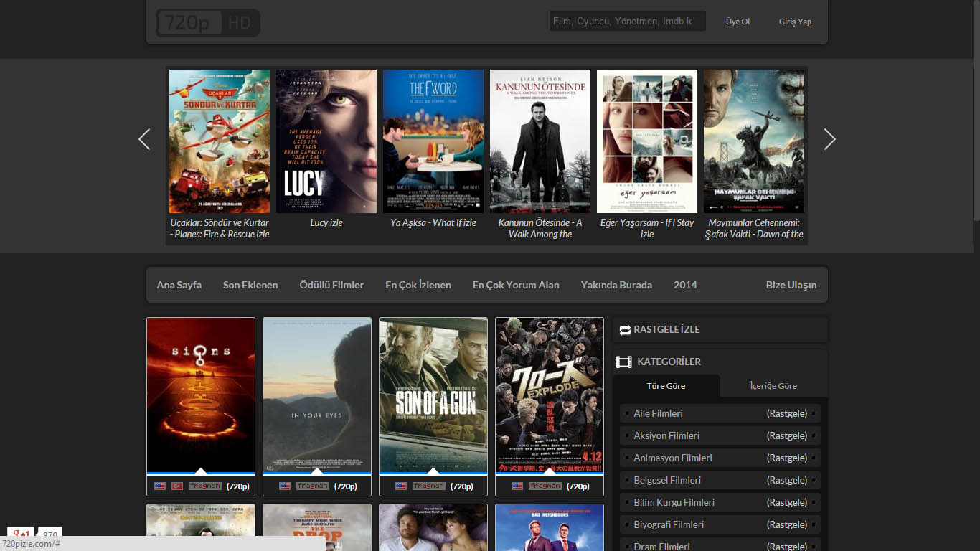
Task: Show previous movies with left carousel arrow
Action: pyautogui.click(x=144, y=139)
